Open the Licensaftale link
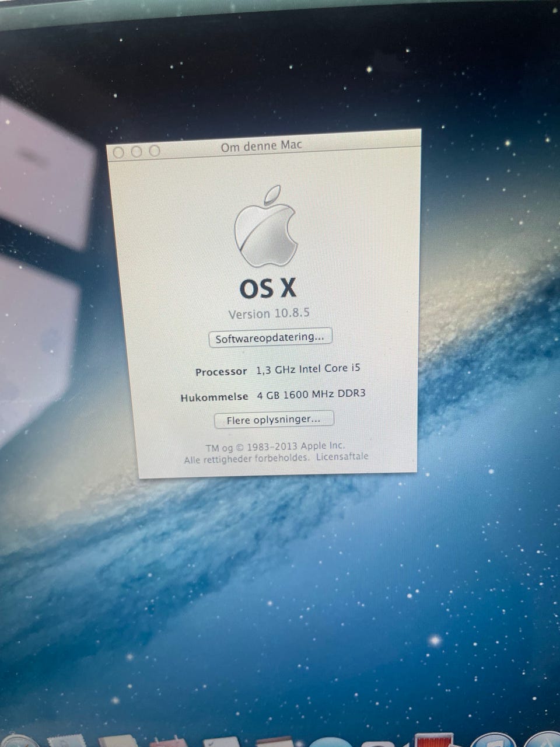560x747 pixels. click(x=342, y=456)
